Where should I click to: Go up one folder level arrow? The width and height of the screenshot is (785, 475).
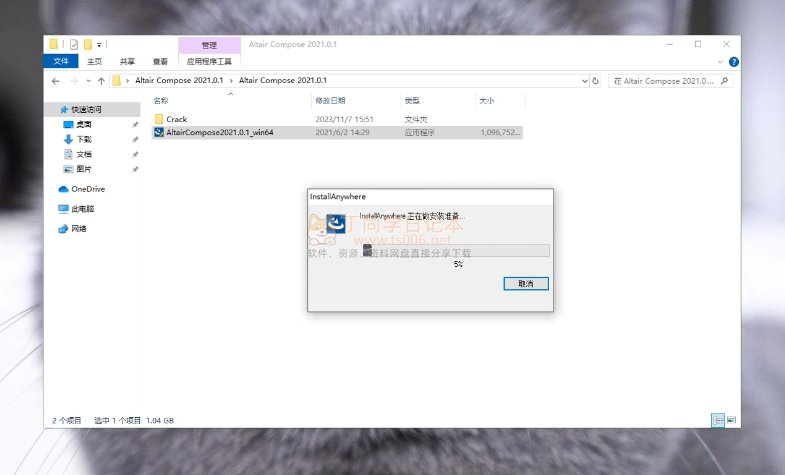click(101, 81)
